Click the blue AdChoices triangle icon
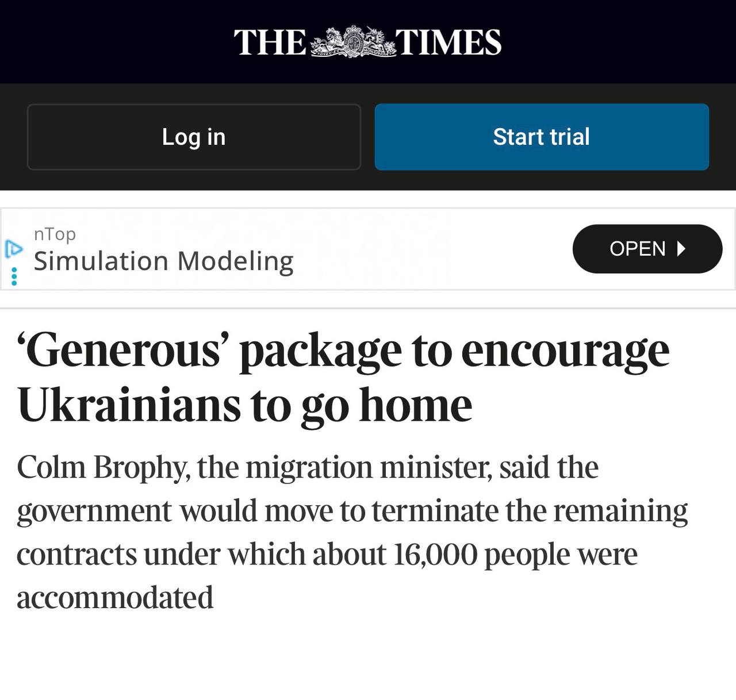Screen dimensions: 736x700 tap(14, 249)
